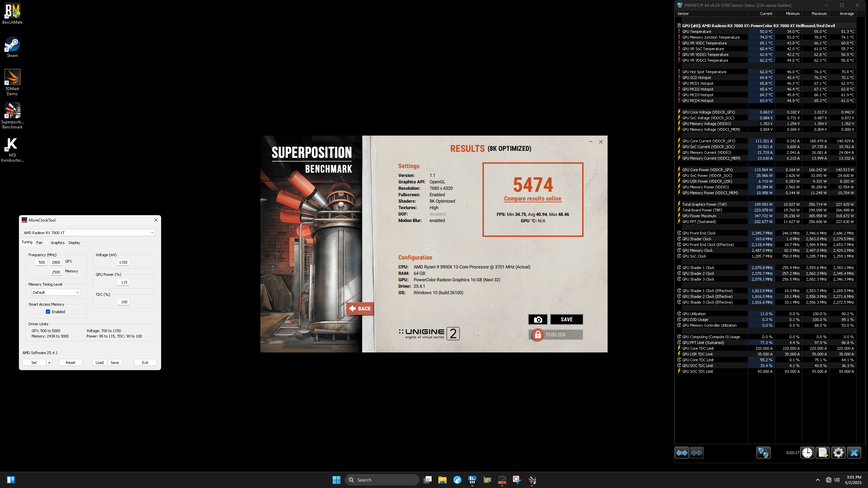The width and height of the screenshot is (868, 488).
Task: Click Compare results online link
Action: (533, 199)
